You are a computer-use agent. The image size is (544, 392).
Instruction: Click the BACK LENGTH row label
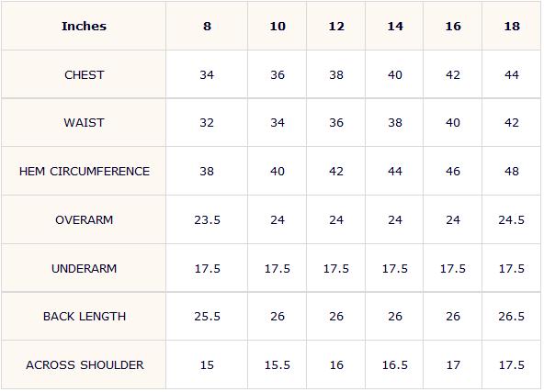[85, 317]
